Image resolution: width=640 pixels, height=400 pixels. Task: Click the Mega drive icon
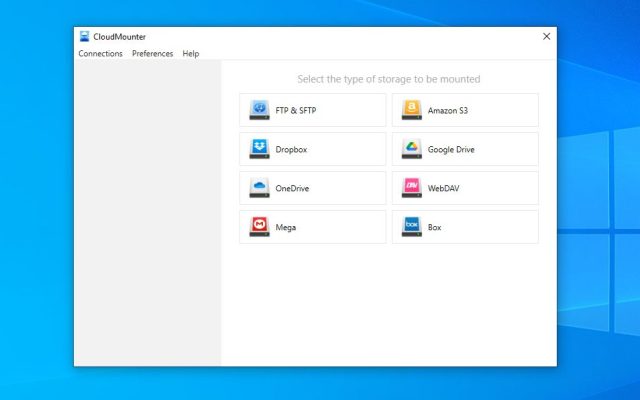(x=259, y=227)
